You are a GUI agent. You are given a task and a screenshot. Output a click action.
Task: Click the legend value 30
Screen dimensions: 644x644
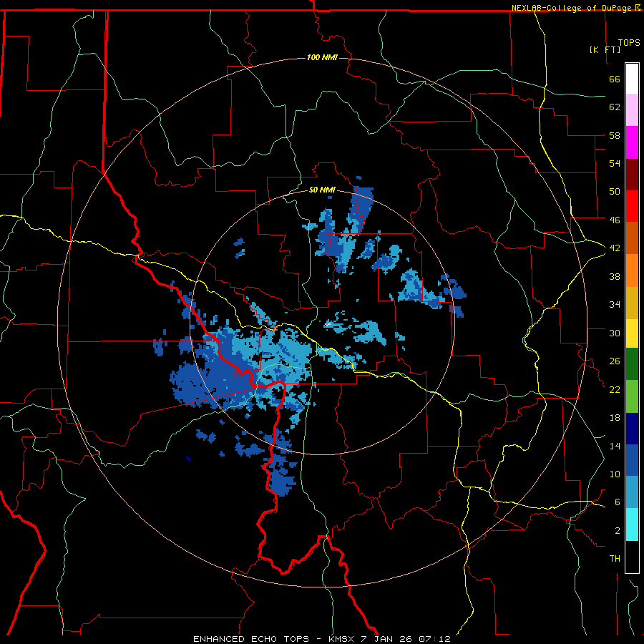(x=615, y=333)
